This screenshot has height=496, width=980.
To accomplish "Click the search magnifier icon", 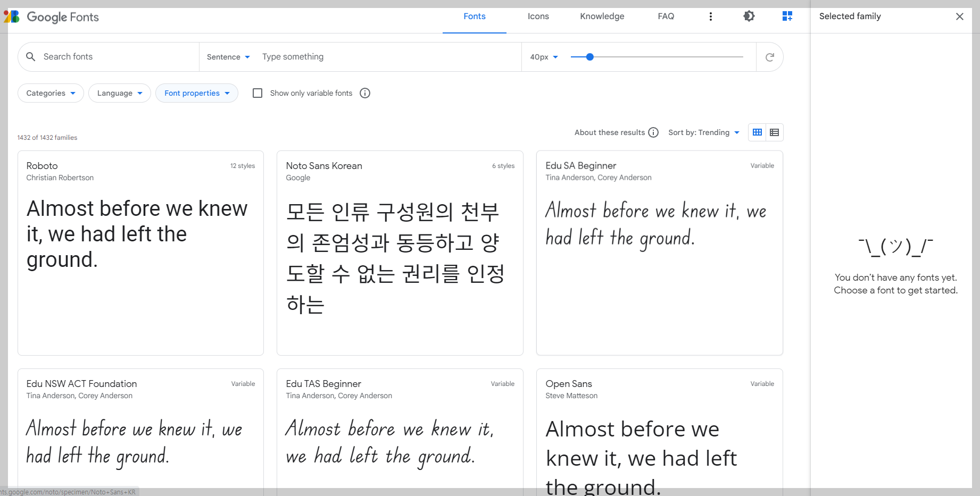I will click(31, 56).
